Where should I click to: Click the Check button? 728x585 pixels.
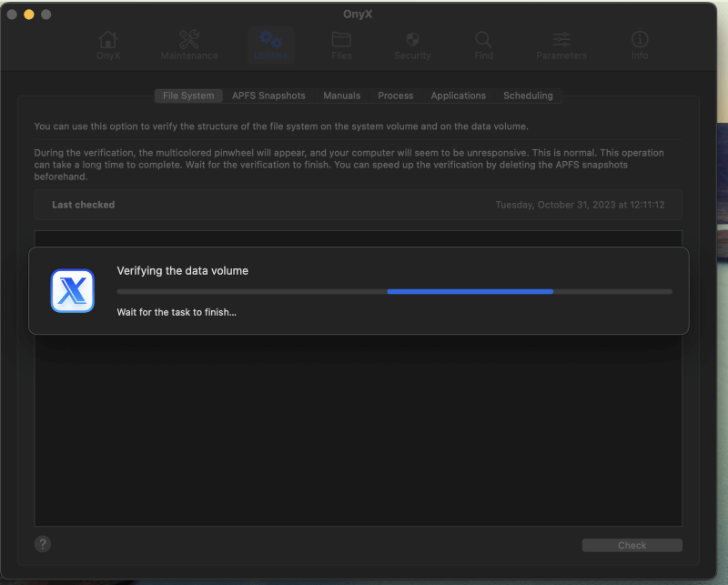[x=632, y=545]
